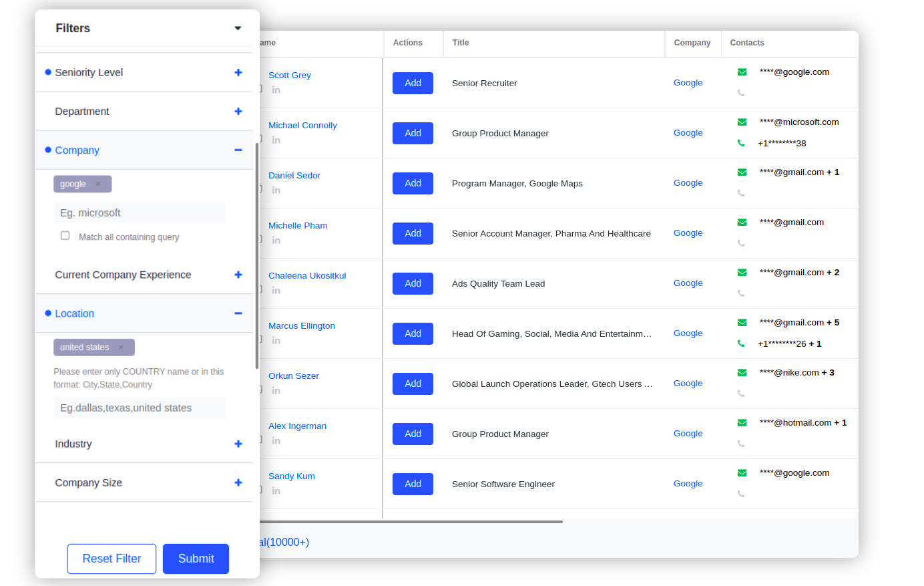The height and width of the screenshot is (586, 924).
Task: Click the Reset Filter button
Action: click(x=111, y=559)
